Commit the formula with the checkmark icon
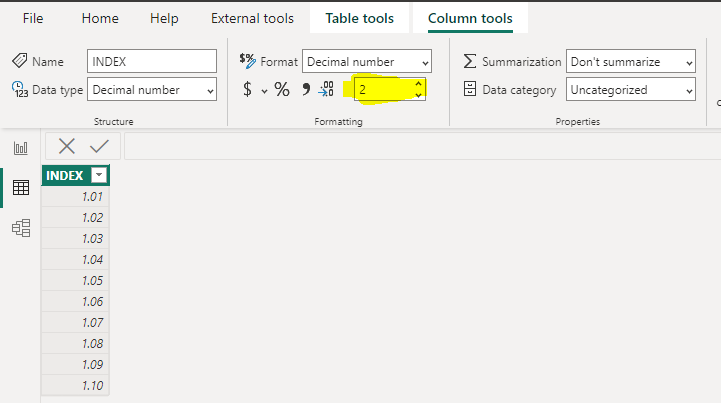 pos(99,146)
